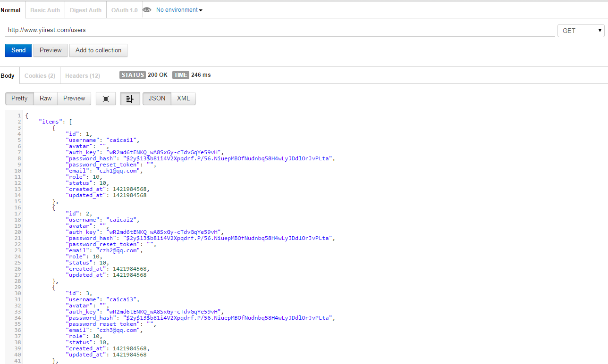Click updated_at value on line 40
The width and height of the screenshot is (608, 364).
click(129, 355)
